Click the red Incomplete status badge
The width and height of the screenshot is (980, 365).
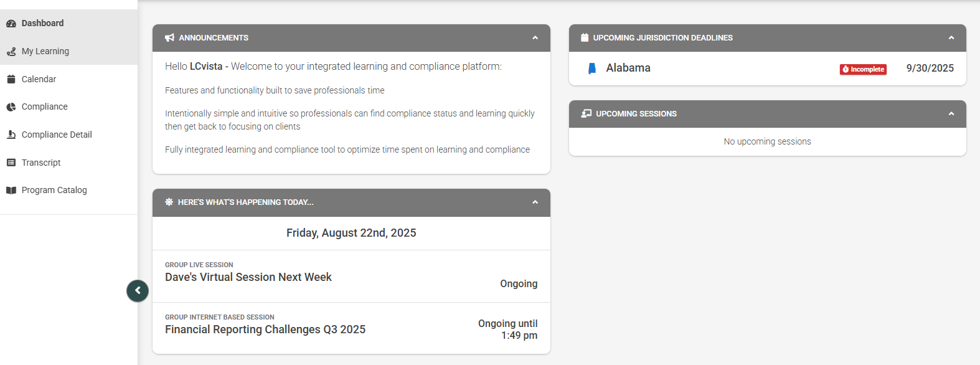point(863,69)
